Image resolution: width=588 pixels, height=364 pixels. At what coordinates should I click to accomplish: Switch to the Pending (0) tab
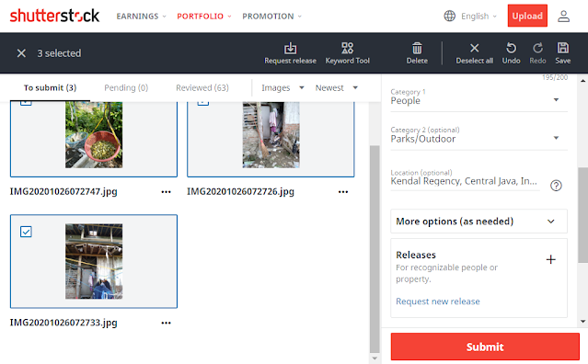coord(126,87)
